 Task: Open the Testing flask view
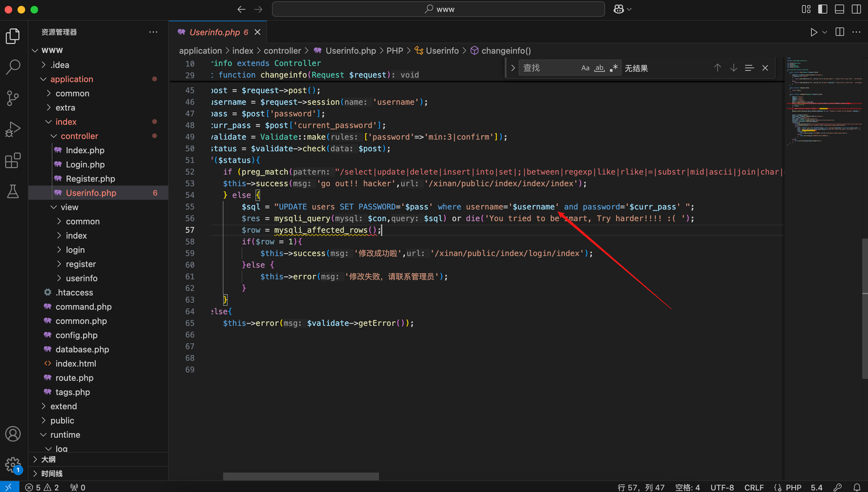point(13,192)
